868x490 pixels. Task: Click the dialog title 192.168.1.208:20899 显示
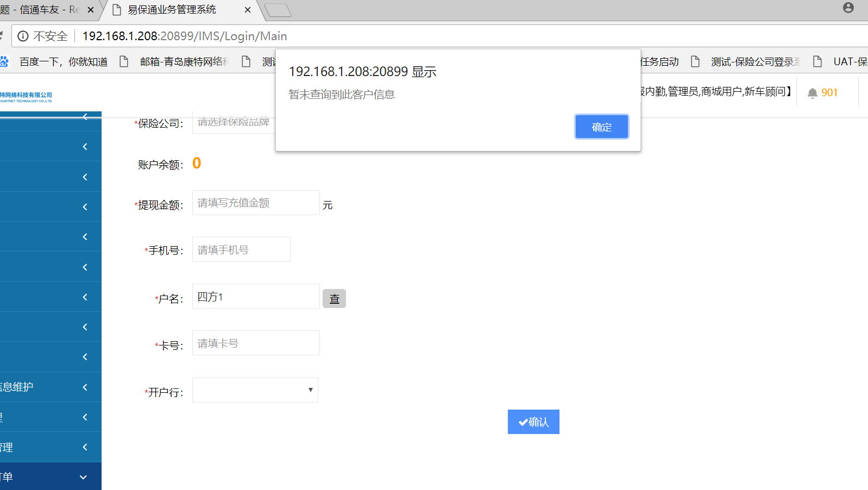363,72
